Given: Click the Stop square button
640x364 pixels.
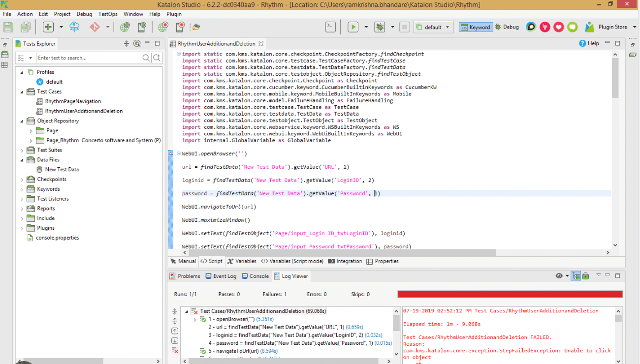Looking at the screenshot, I should tap(404, 27).
